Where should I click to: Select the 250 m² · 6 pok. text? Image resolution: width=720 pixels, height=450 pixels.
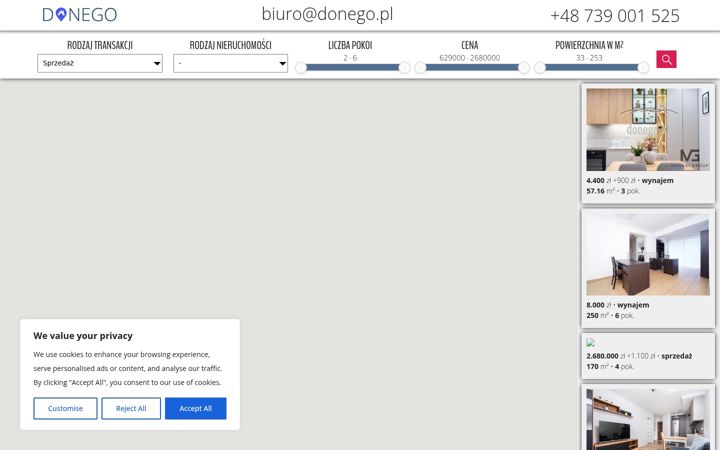pos(610,315)
